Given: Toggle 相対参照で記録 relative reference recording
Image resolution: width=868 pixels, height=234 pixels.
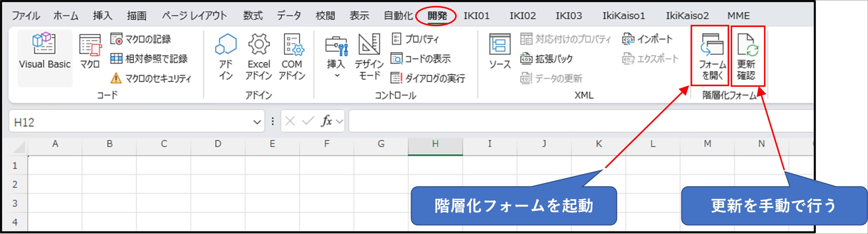Looking at the screenshot, I should 149,58.
